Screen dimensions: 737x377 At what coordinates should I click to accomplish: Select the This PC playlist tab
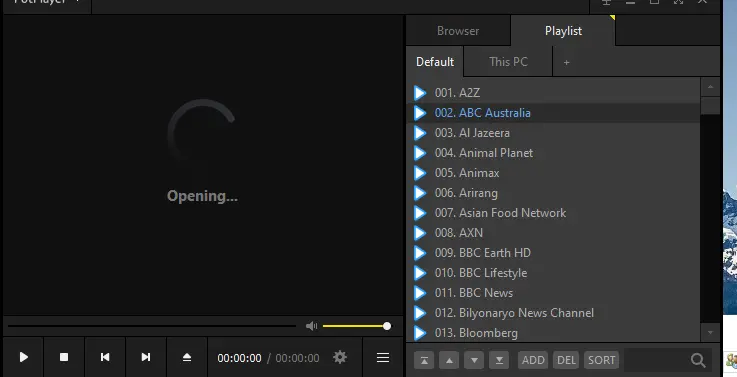(x=508, y=62)
